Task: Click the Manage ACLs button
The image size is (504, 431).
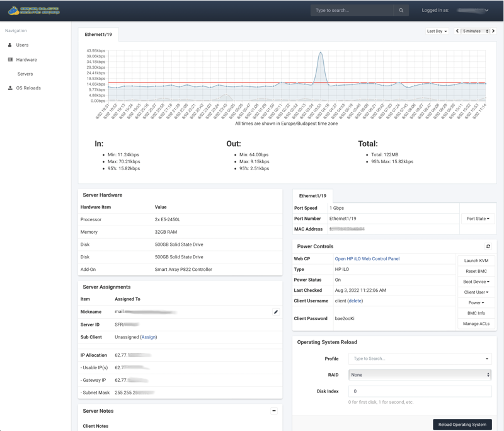Action: [x=476, y=324]
